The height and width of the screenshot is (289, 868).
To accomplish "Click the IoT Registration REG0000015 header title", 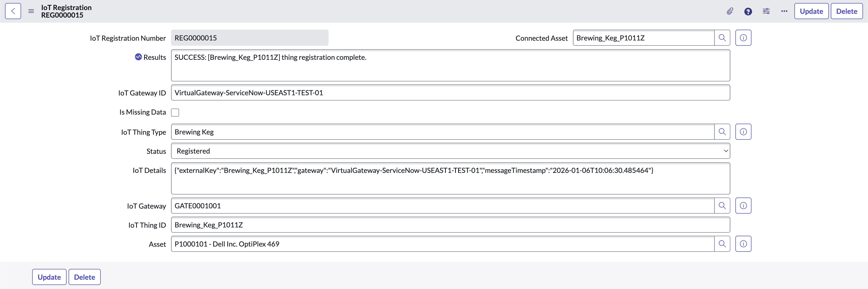I will click(x=66, y=11).
